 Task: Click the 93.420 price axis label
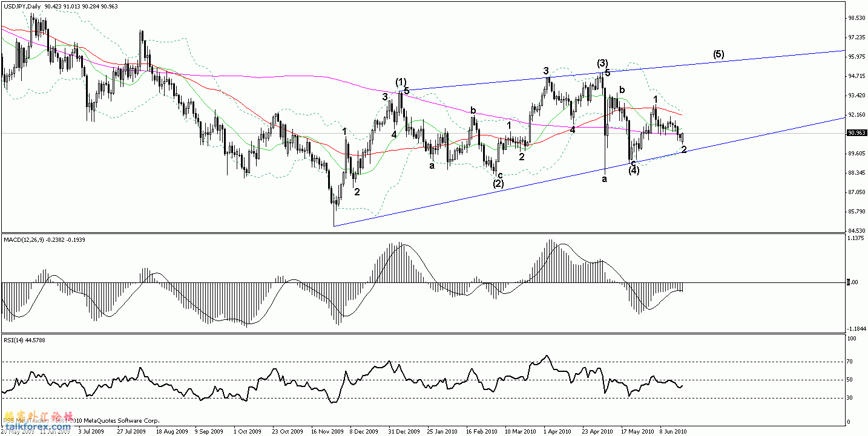pyautogui.click(x=856, y=96)
